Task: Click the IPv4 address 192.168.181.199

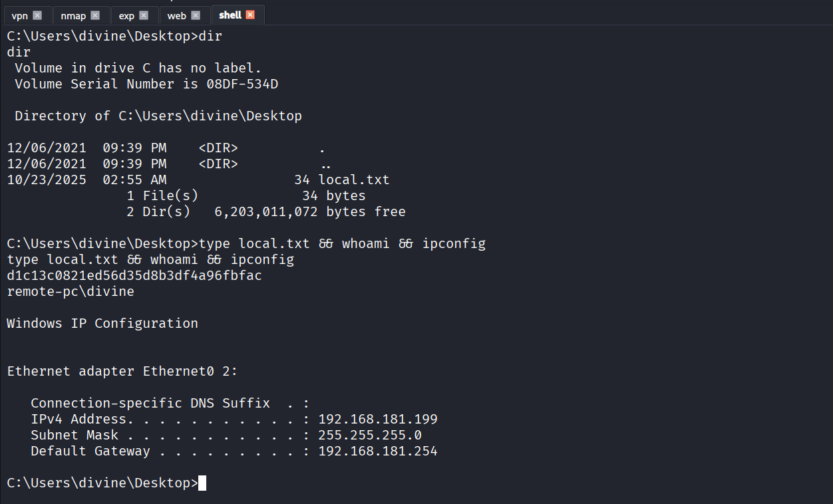Action: pos(378,419)
